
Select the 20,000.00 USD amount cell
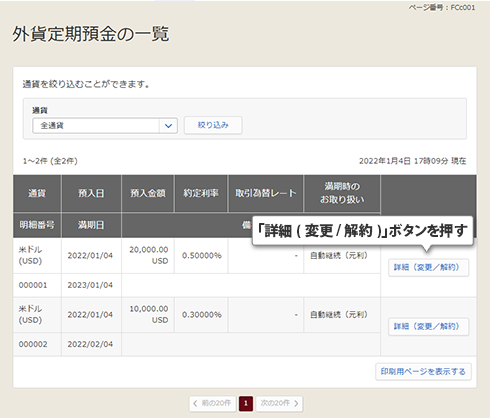click(148, 255)
